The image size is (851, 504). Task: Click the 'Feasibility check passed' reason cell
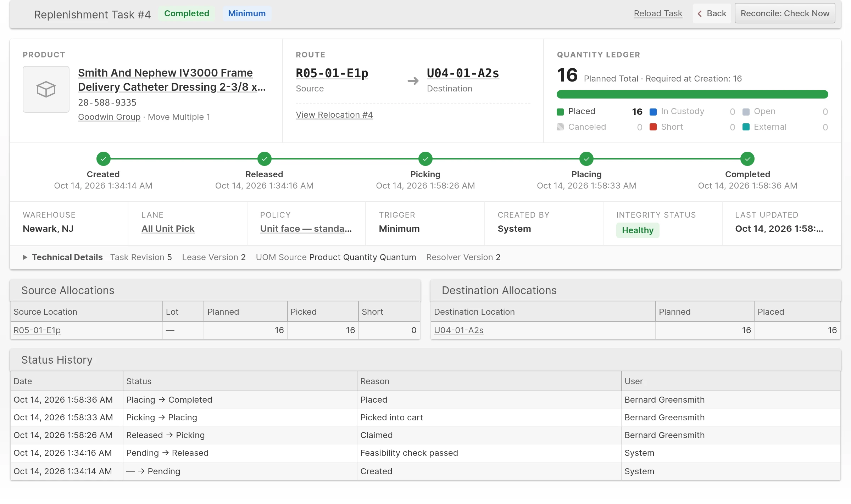click(x=489, y=453)
